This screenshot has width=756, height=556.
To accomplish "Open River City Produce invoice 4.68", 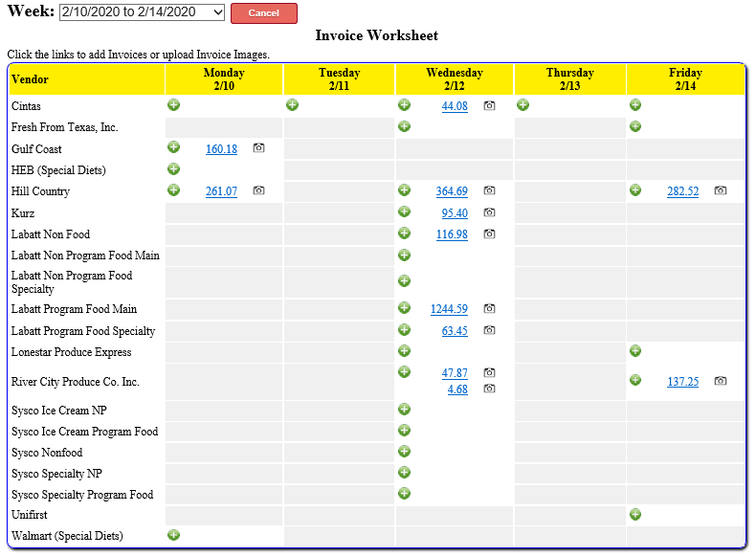I will tap(457, 389).
